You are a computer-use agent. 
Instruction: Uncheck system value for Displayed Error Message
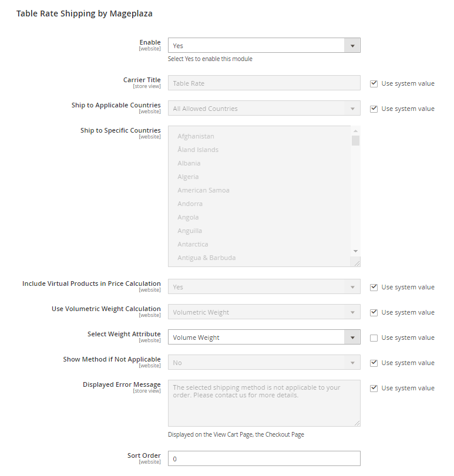click(x=374, y=388)
